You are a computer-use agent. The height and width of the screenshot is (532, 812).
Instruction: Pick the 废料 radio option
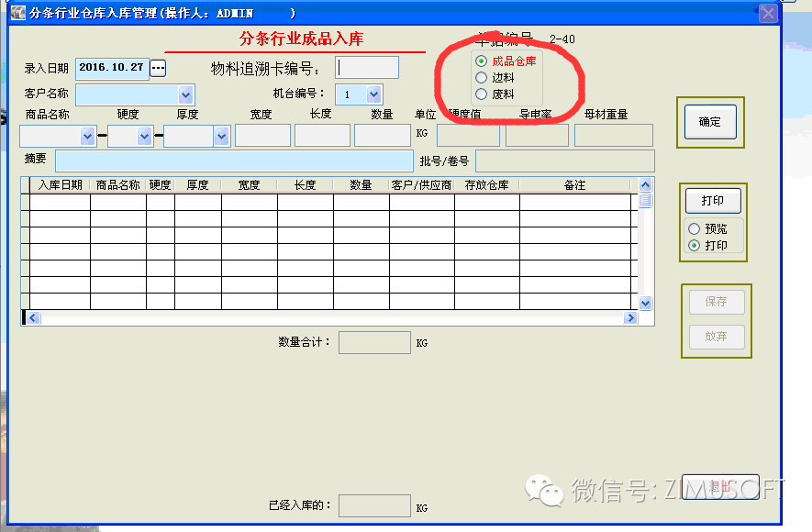pos(482,94)
